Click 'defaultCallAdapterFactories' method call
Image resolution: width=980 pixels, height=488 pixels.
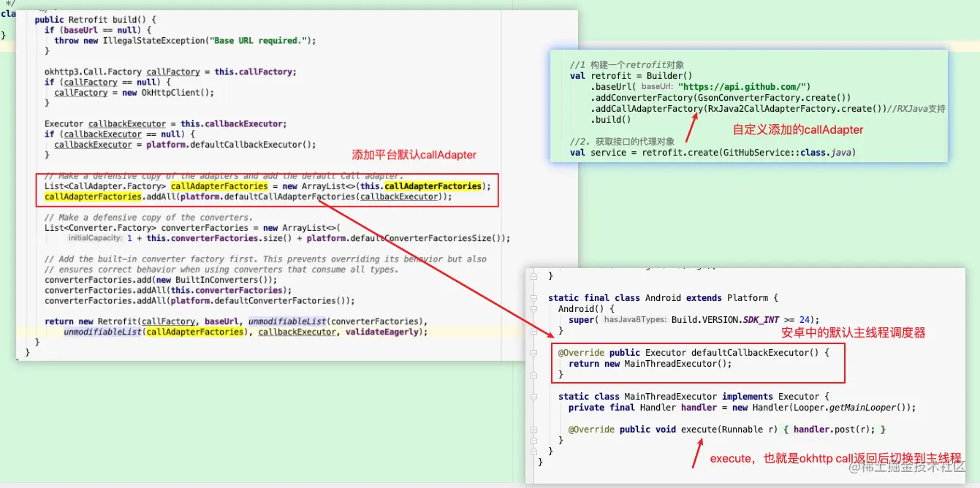coord(289,197)
